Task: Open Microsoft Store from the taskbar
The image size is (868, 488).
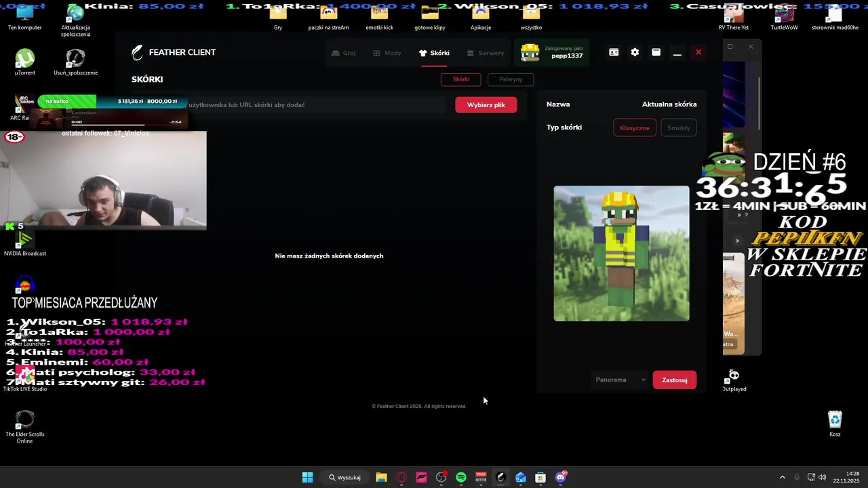Action: (540, 477)
